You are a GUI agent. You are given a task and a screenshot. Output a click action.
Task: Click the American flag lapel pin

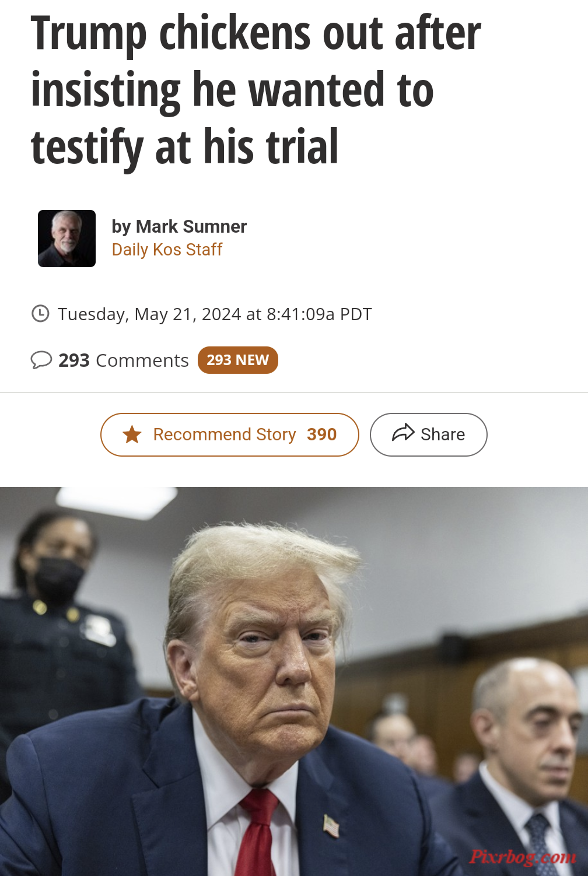(331, 826)
